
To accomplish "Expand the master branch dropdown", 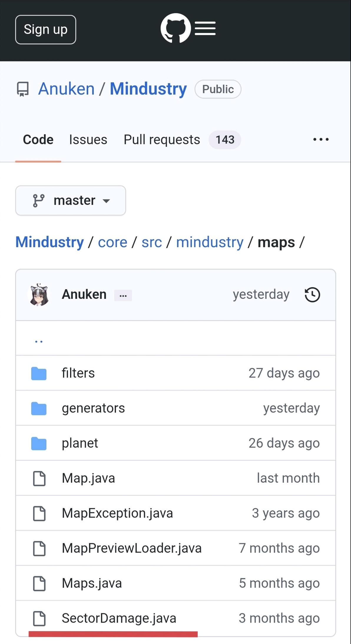I will coord(71,201).
